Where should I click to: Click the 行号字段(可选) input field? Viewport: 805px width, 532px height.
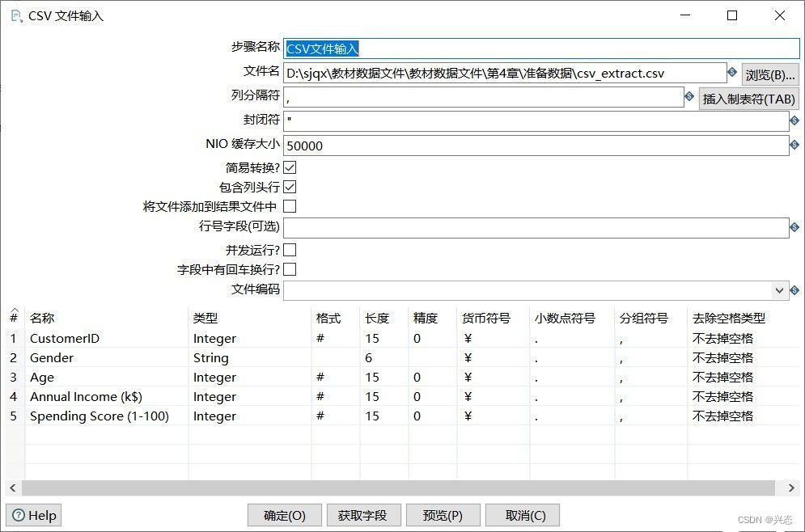(536, 228)
